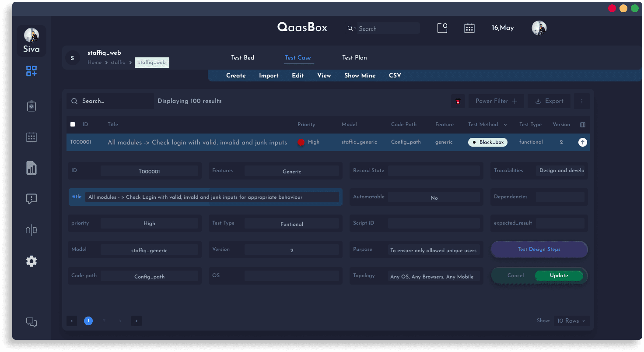Open the column chooser icon in table header
644x352 pixels.
click(x=583, y=125)
